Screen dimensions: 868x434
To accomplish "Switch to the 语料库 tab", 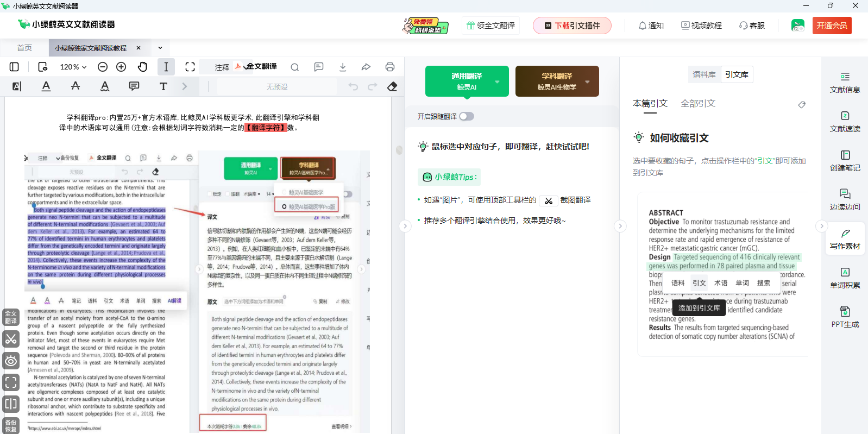I will coord(705,74).
